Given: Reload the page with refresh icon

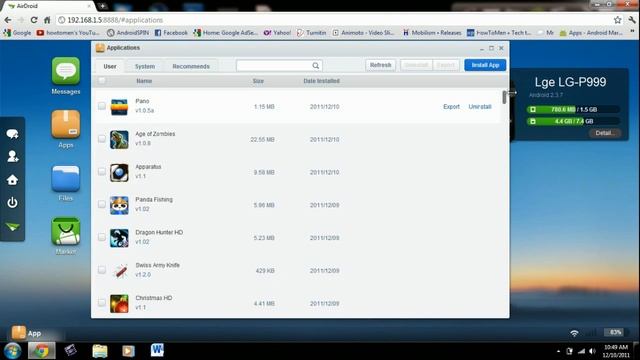Looking at the screenshot, I should click(34, 20).
